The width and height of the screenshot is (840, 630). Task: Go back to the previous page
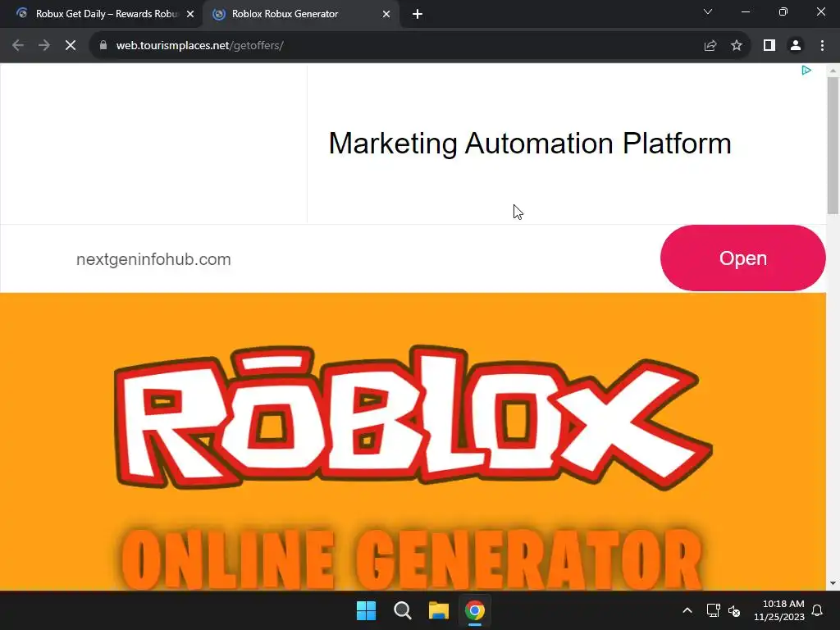click(x=18, y=46)
